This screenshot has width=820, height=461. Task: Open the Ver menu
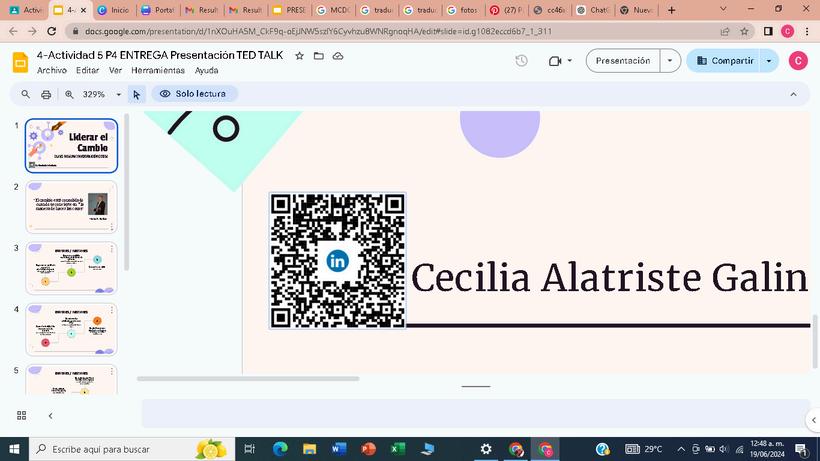[x=115, y=70]
